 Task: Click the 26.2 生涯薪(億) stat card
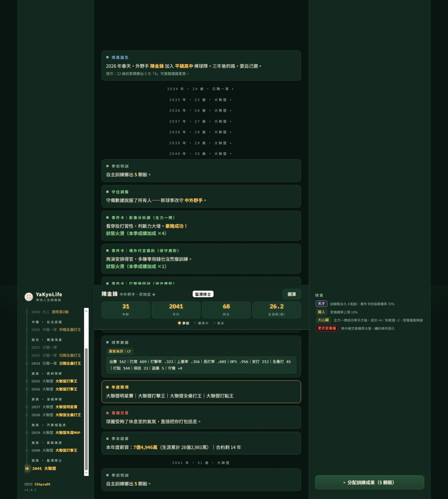point(276,310)
